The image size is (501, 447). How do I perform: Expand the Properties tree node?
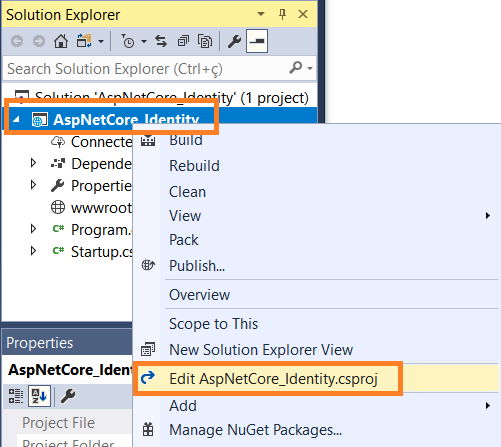click(x=33, y=185)
